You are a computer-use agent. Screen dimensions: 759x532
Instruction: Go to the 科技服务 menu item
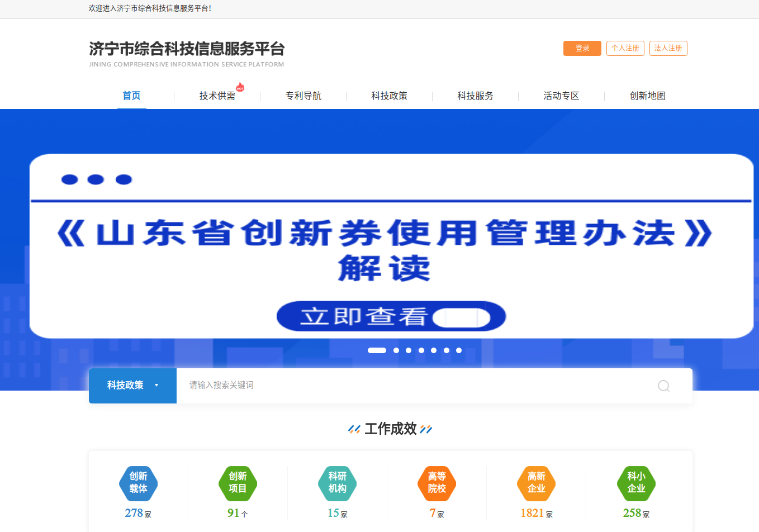click(x=475, y=96)
